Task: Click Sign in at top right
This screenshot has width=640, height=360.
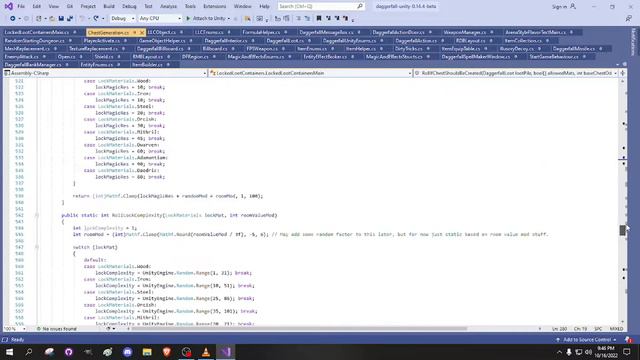Action: coord(564,7)
